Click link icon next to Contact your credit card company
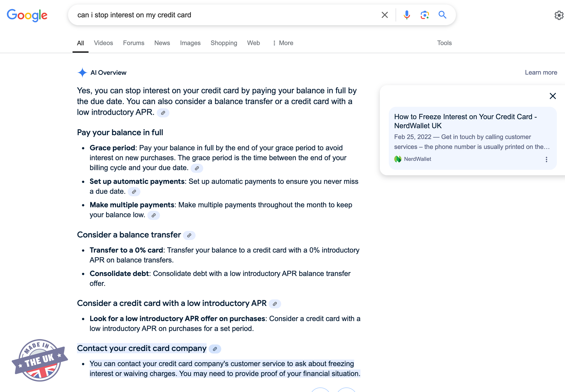The width and height of the screenshot is (565, 392). pos(215,349)
